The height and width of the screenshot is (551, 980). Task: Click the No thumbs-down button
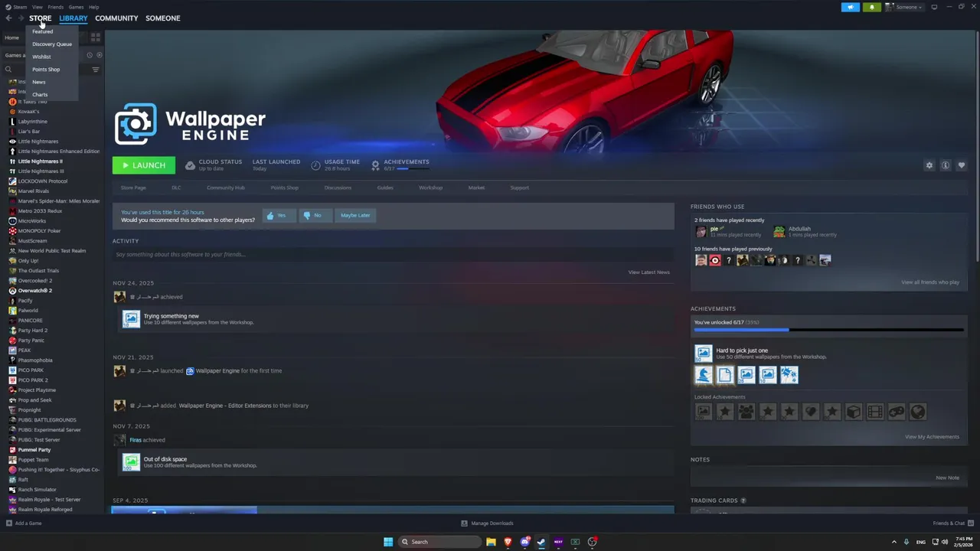[x=315, y=216]
